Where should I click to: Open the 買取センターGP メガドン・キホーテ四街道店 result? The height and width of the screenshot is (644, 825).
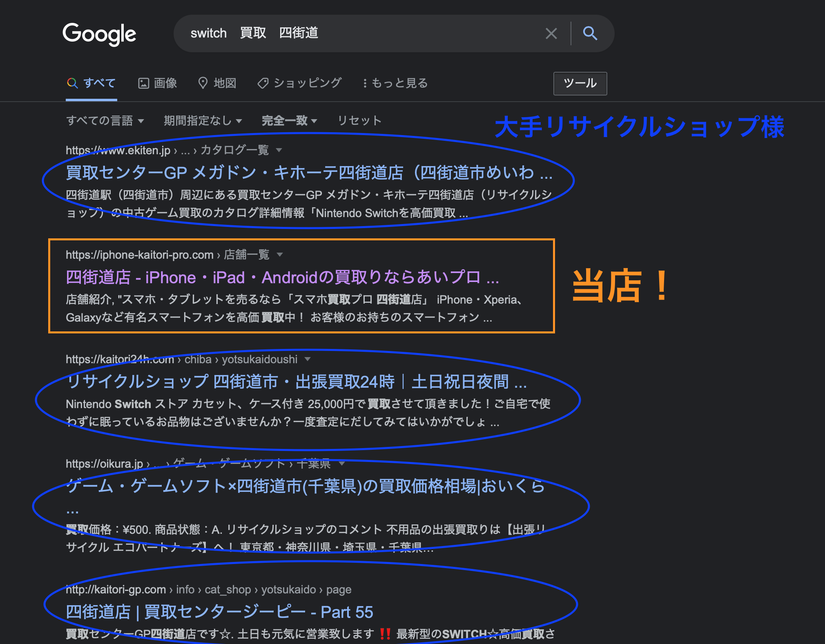coord(309,173)
